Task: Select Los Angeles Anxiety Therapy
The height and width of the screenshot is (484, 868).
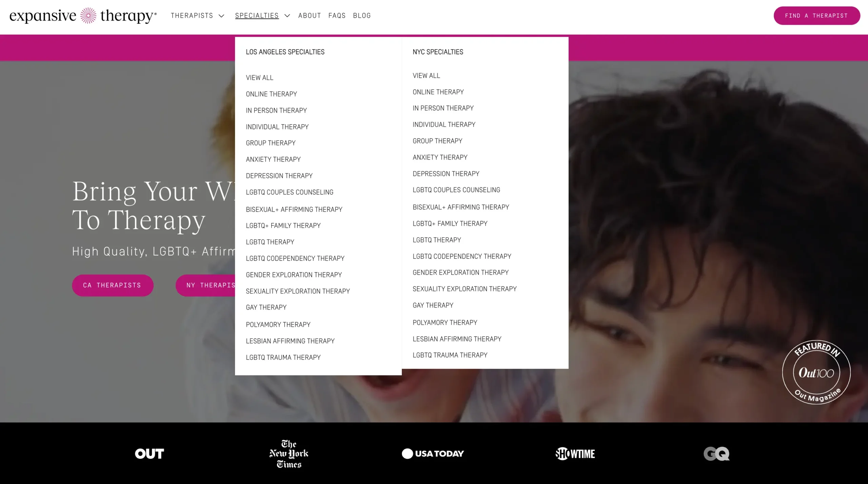Action: [x=273, y=159]
